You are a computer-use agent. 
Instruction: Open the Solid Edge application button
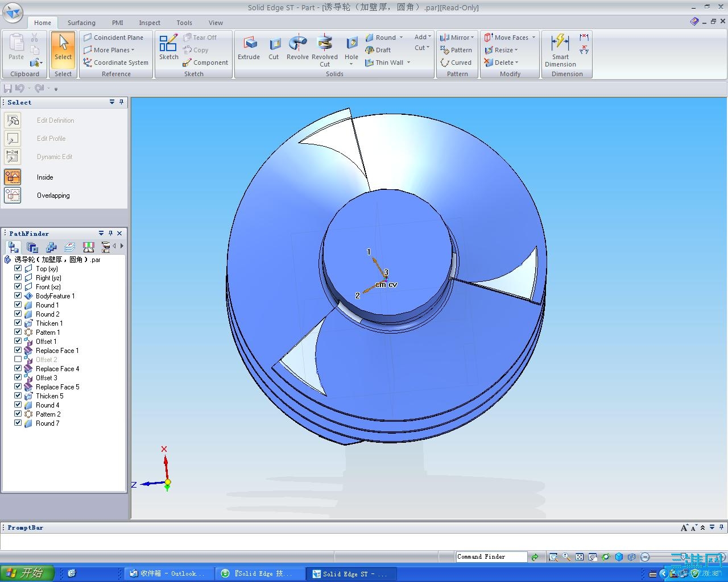13,13
